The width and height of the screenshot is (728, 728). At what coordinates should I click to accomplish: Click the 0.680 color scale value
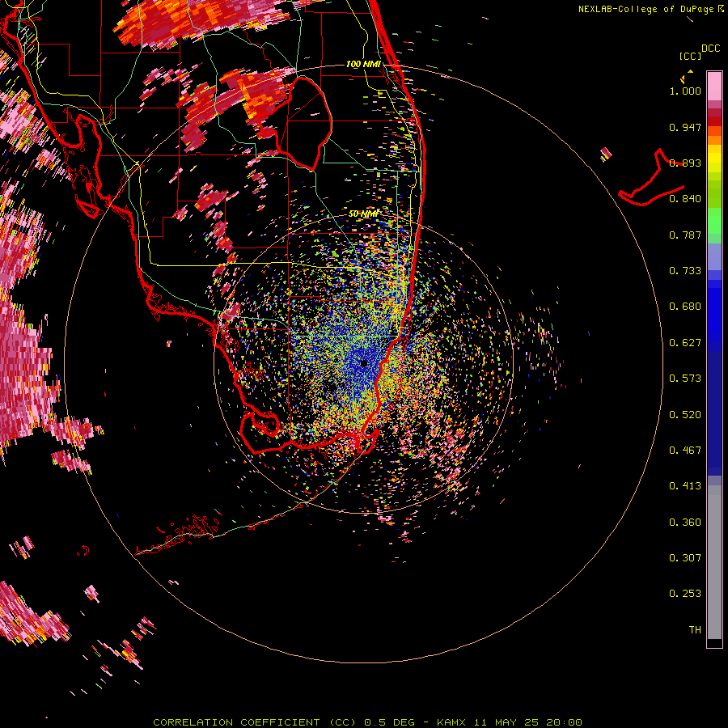point(685,307)
